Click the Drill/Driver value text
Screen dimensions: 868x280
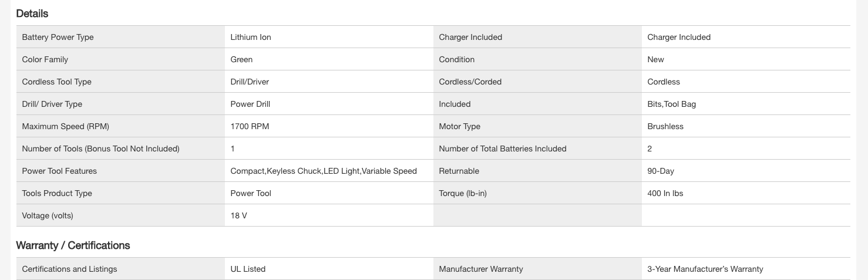[250, 82]
